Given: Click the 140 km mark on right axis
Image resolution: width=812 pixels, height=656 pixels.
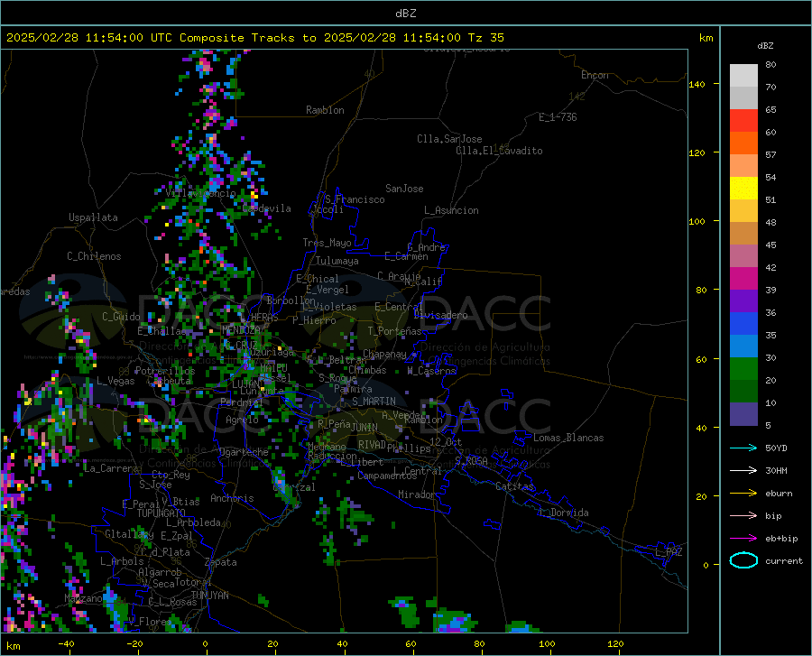Looking at the screenshot, I should tap(697, 84).
